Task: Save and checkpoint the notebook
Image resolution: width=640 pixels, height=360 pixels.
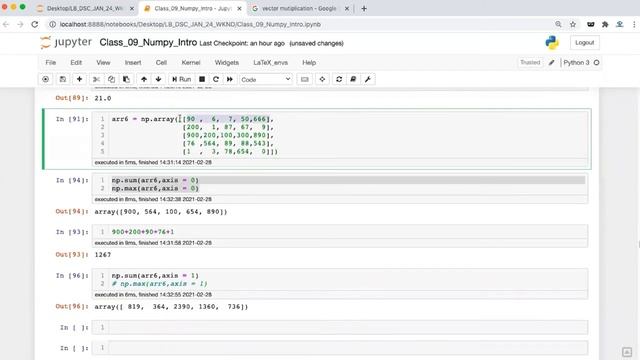Action: point(62,79)
